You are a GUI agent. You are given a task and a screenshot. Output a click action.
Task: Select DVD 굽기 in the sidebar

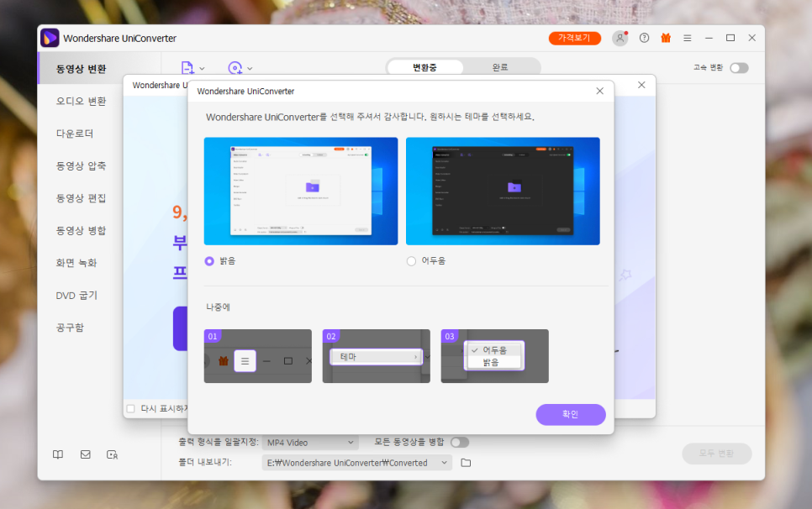coord(76,296)
